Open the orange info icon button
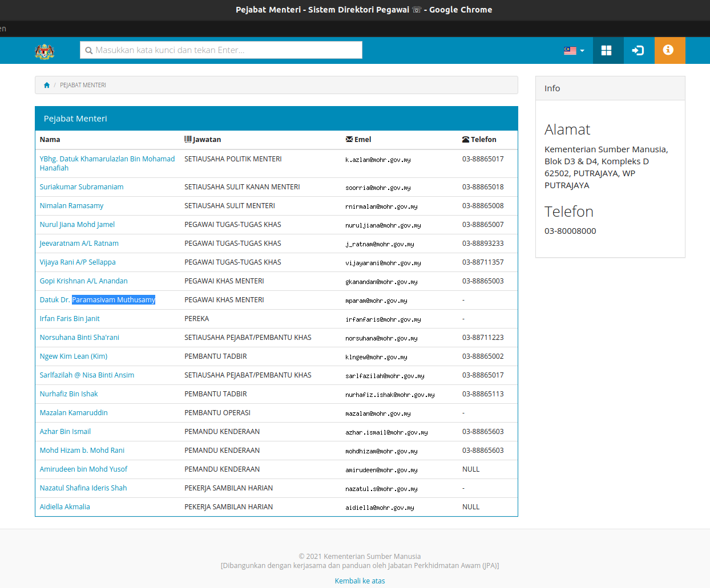710x588 pixels. click(668, 50)
